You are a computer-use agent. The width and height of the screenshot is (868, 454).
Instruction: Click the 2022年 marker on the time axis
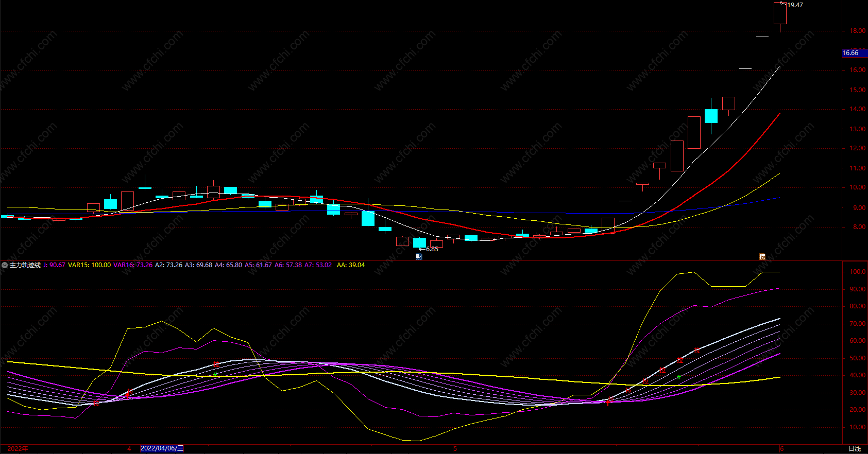click(x=18, y=448)
